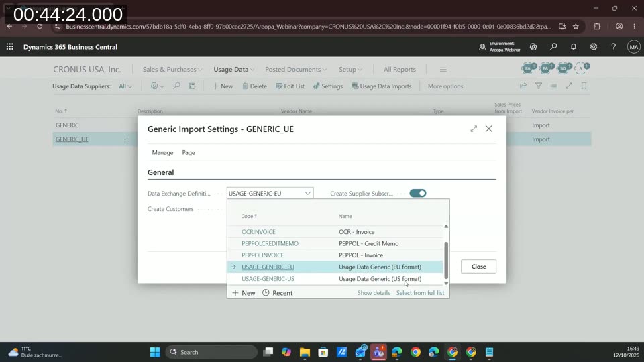
Task: Open Copilot icon in top bar
Action: coord(533,47)
